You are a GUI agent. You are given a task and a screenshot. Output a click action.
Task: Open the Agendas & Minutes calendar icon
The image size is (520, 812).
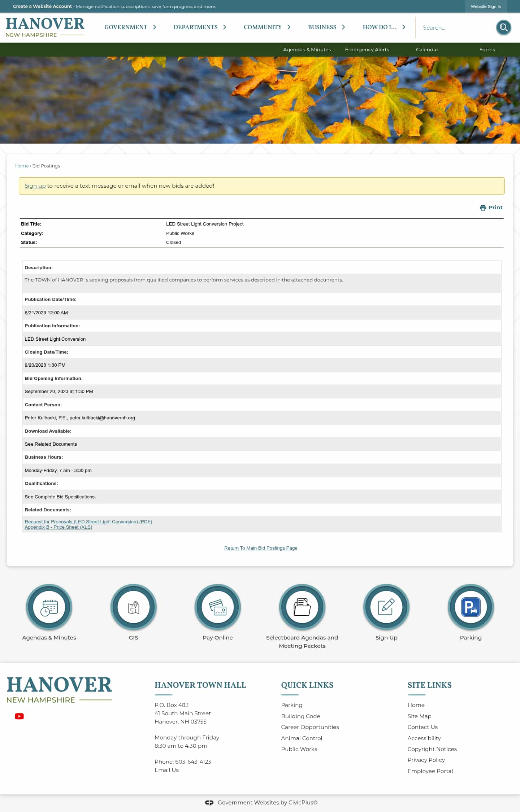pyautogui.click(x=49, y=607)
